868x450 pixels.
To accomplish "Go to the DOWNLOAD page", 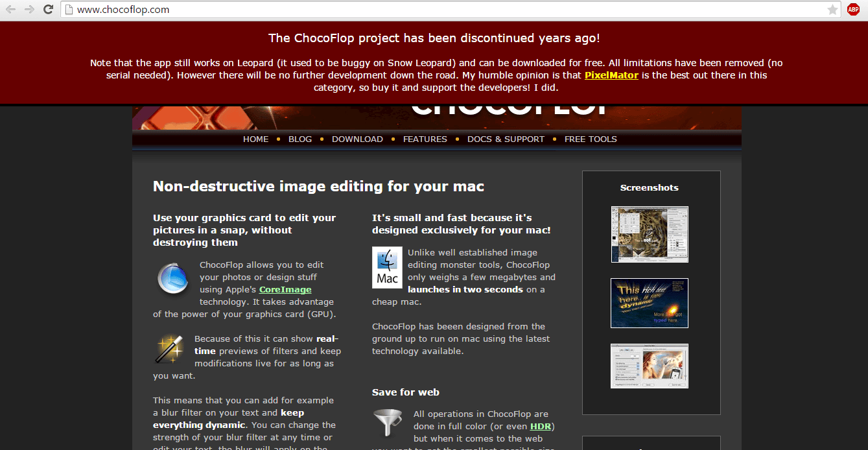I will pos(357,139).
